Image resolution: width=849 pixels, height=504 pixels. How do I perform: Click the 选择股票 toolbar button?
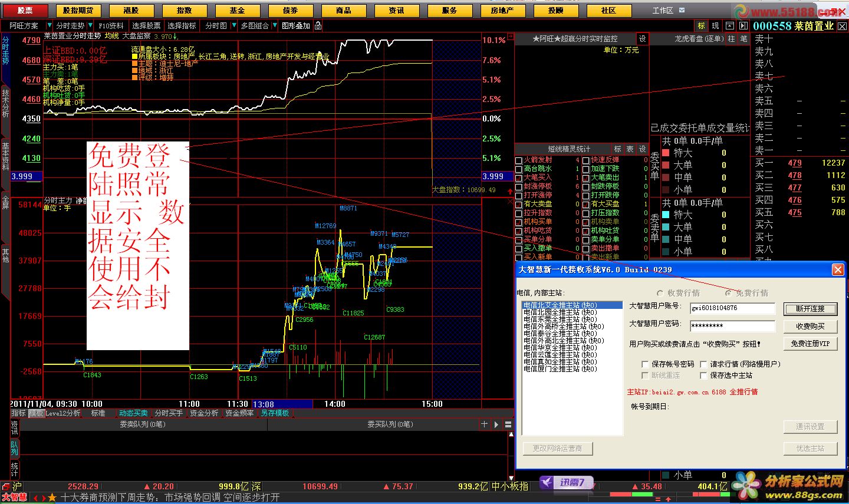[146, 25]
